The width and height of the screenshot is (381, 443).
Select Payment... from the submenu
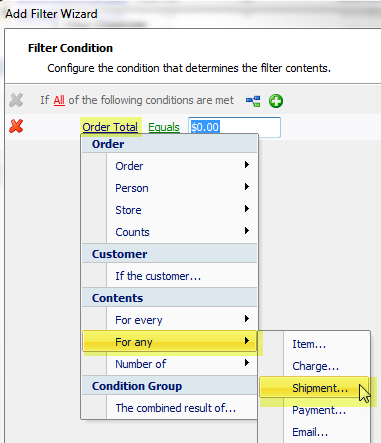[314, 410]
